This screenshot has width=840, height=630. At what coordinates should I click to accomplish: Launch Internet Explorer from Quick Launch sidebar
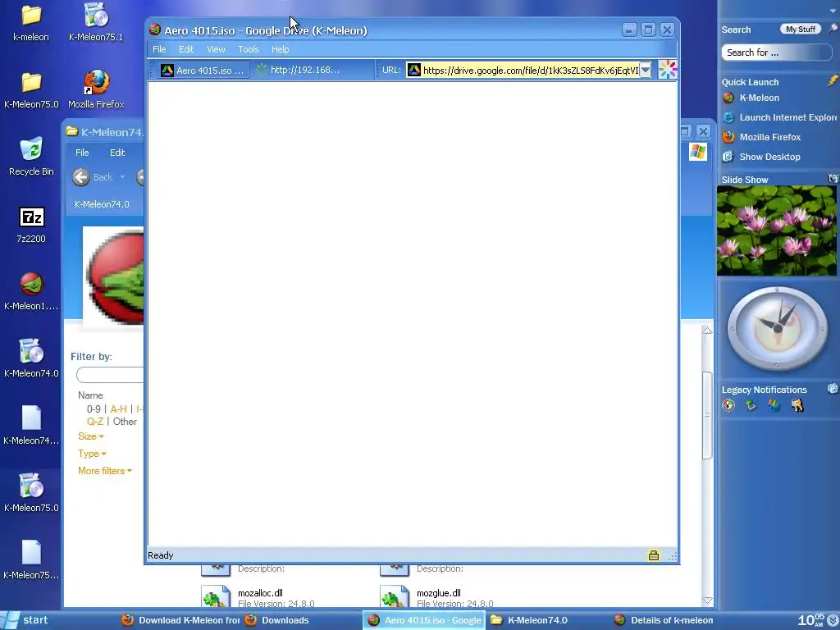pyautogui.click(x=779, y=117)
